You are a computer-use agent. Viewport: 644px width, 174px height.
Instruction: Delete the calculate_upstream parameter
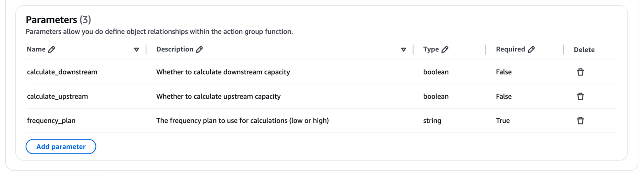[x=580, y=96]
